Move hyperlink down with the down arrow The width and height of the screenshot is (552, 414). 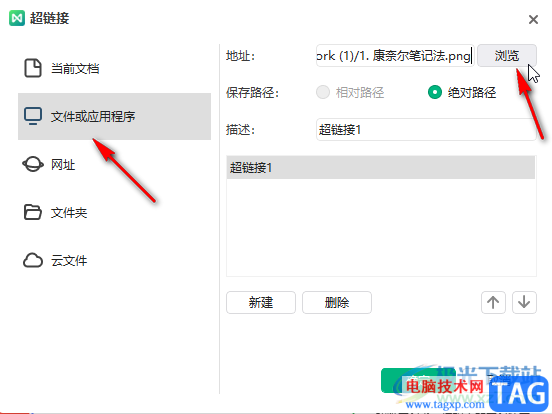coord(524,302)
